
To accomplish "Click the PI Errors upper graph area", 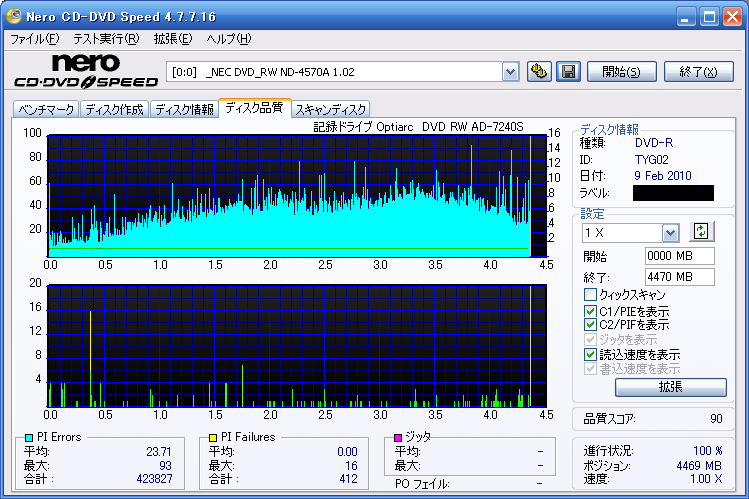I will coord(297,196).
